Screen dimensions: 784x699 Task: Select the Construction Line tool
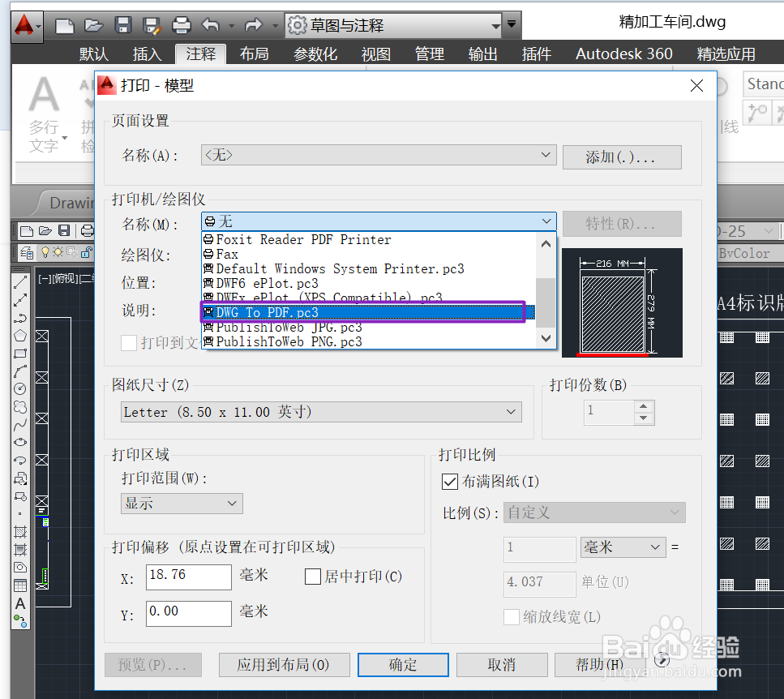pos(20,301)
